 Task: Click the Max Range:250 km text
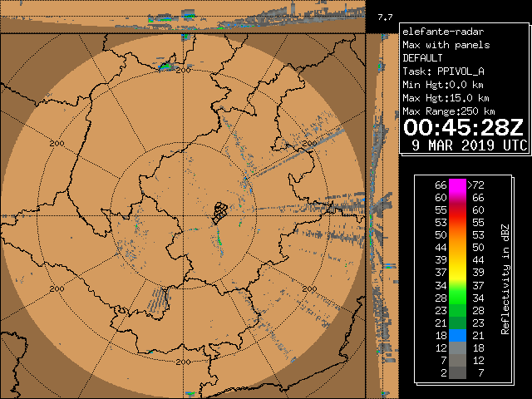click(449, 111)
